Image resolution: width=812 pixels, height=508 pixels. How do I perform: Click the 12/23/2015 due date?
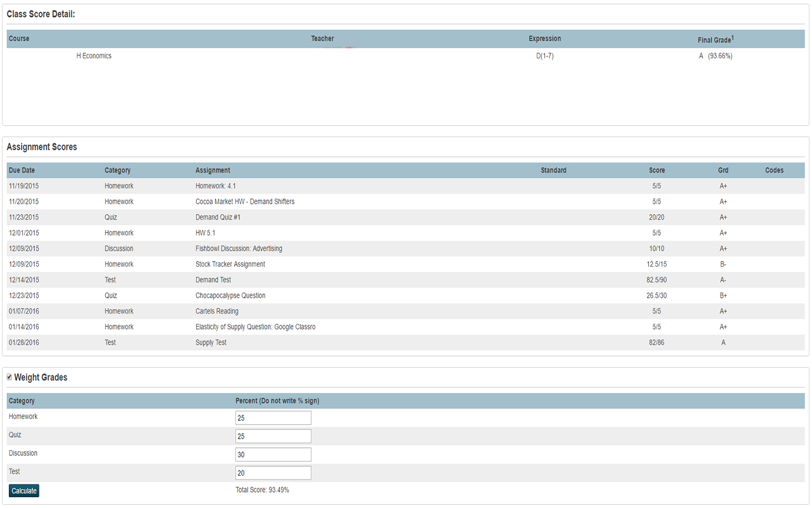click(x=23, y=296)
